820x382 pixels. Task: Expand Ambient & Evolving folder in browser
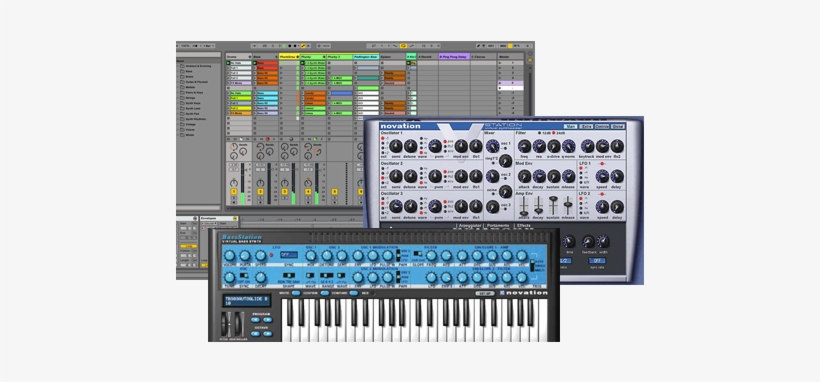point(178,66)
